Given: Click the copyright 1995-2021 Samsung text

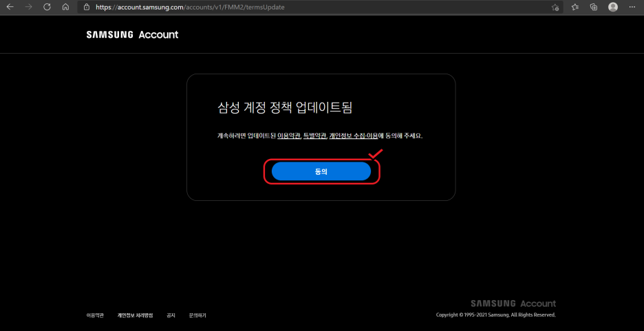Looking at the screenshot, I should click(496, 315).
